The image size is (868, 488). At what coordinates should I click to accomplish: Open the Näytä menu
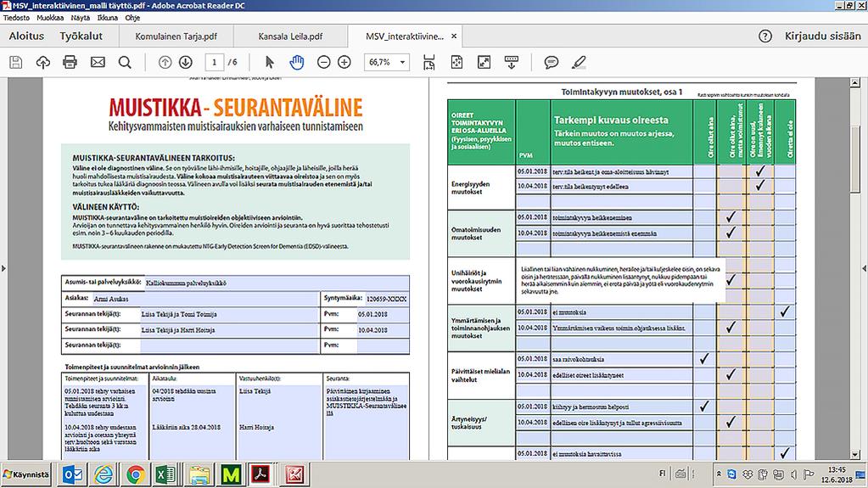pyautogui.click(x=81, y=18)
